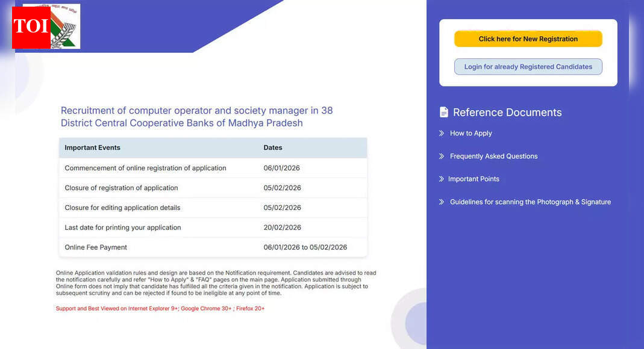
Task: Click the chevron icon beside How to Apply
Action: 440,133
